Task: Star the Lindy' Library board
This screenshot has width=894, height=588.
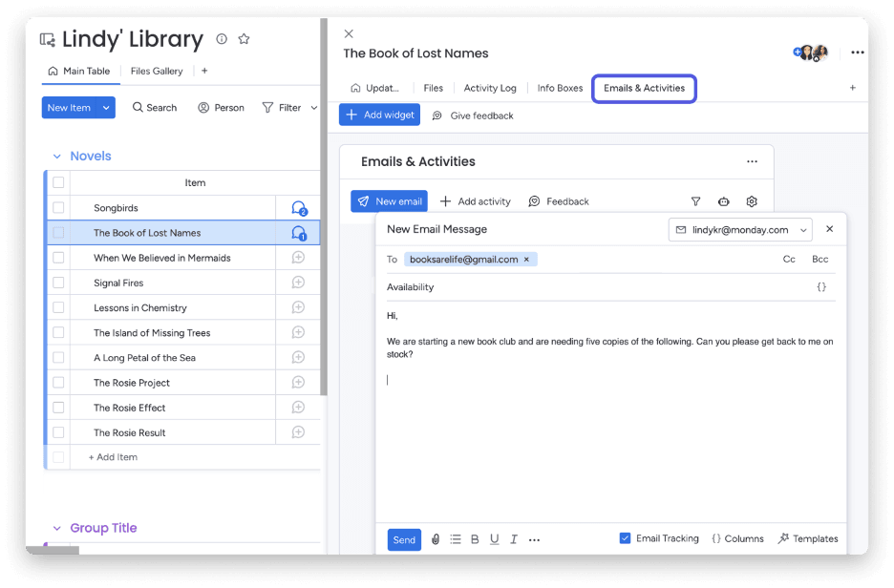Action: click(244, 39)
